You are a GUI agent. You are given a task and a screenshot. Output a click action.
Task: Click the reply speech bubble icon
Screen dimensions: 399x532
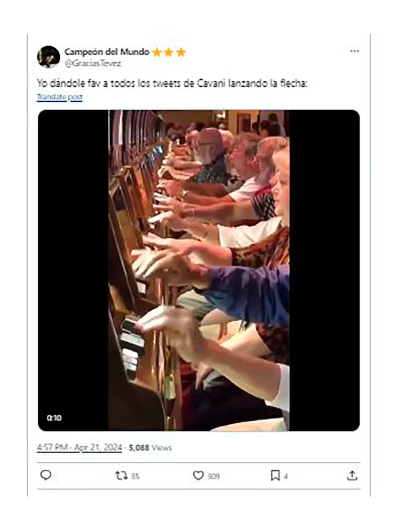click(x=46, y=475)
